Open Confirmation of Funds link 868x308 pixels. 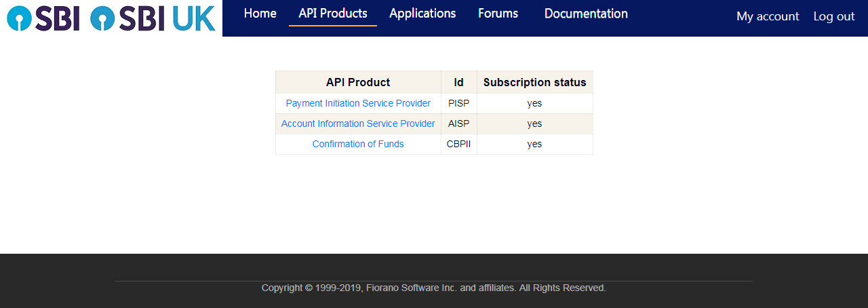click(x=358, y=145)
